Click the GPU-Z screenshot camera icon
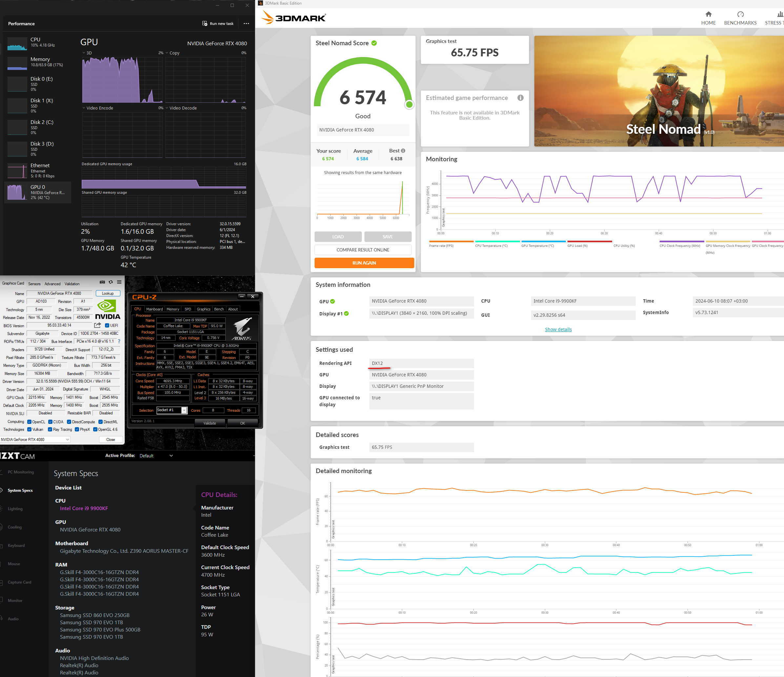Image resolution: width=784 pixels, height=677 pixels. pos(102,282)
